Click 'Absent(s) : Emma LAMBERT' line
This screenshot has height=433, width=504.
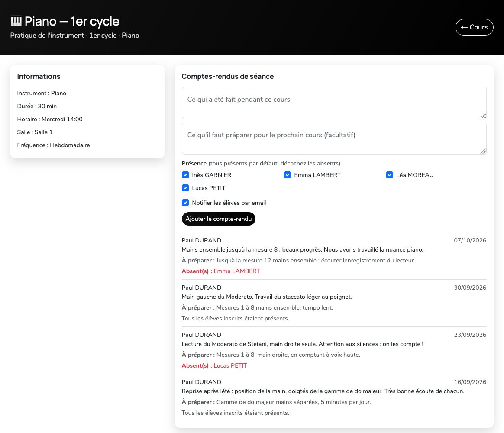221,271
